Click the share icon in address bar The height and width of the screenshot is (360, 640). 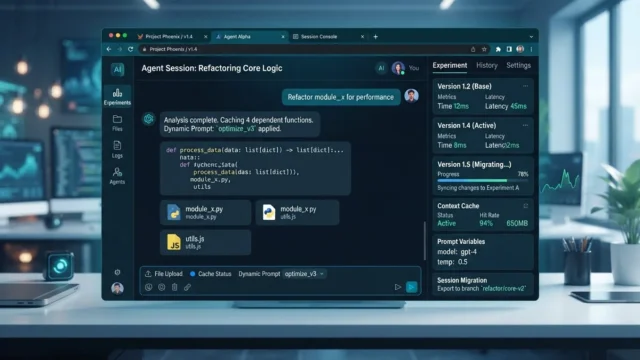[473, 49]
